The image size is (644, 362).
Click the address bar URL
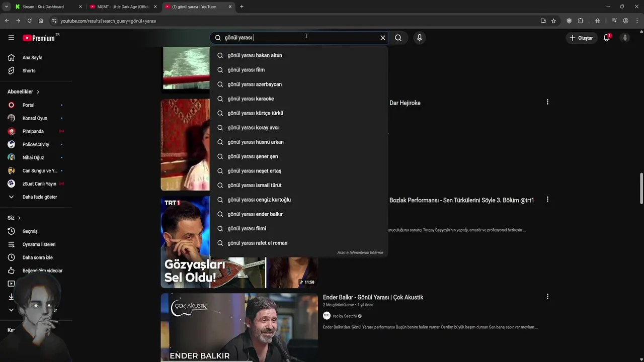coord(108,21)
